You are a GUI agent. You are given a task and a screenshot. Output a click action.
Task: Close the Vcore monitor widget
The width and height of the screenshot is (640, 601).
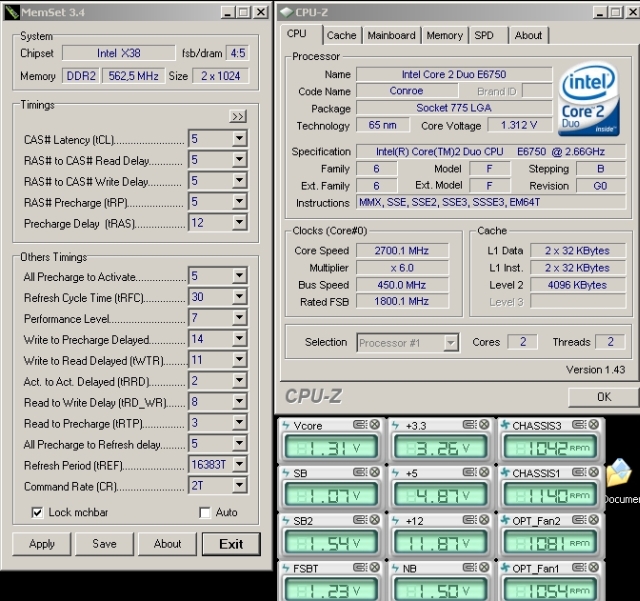[x=374, y=425]
